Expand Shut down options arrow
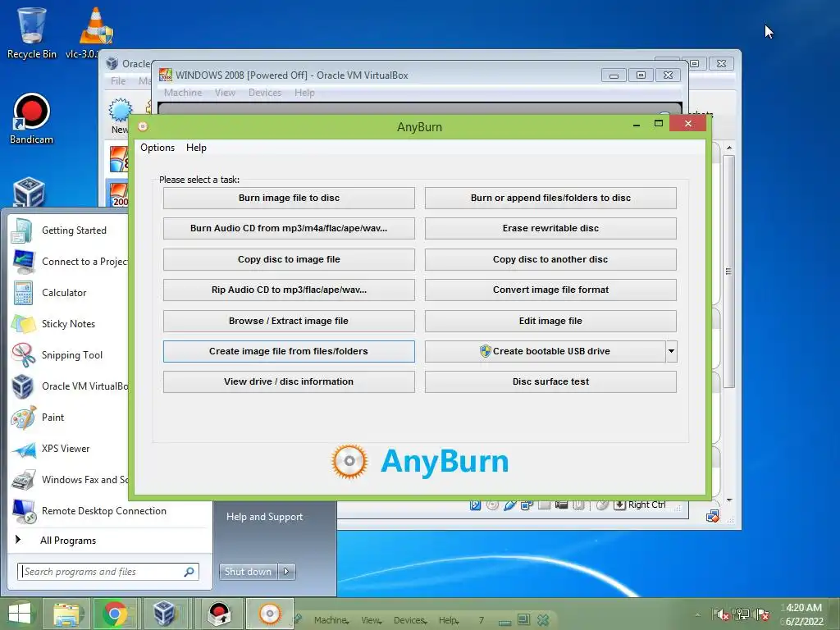 coord(286,572)
